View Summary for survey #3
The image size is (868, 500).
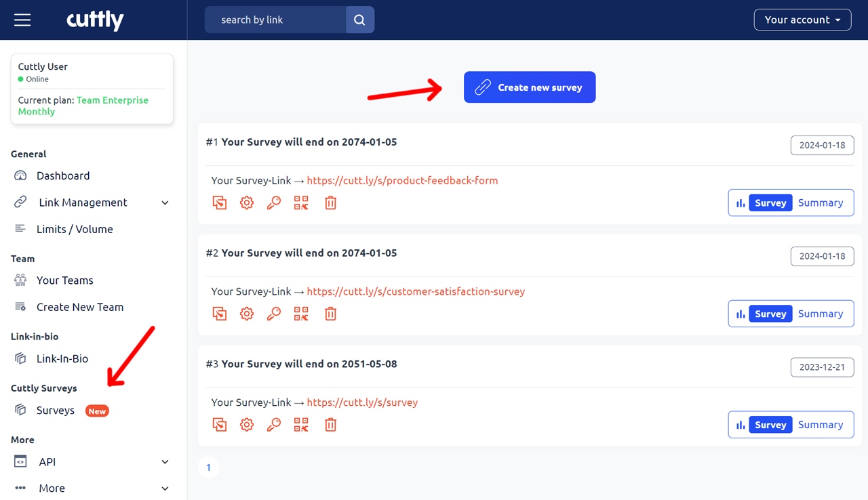pos(821,425)
